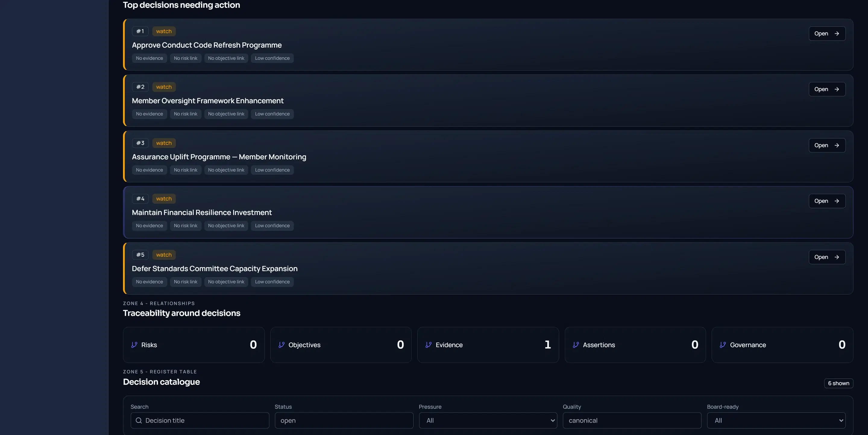Image resolution: width=868 pixels, height=435 pixels.
Task: Open the Approve Conduct Code Refresh Programme decision
Action: [x=827, y=33]
